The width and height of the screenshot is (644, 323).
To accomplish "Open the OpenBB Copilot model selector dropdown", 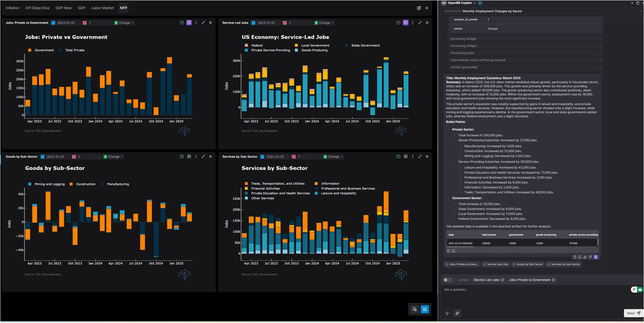I will (461, 3).
